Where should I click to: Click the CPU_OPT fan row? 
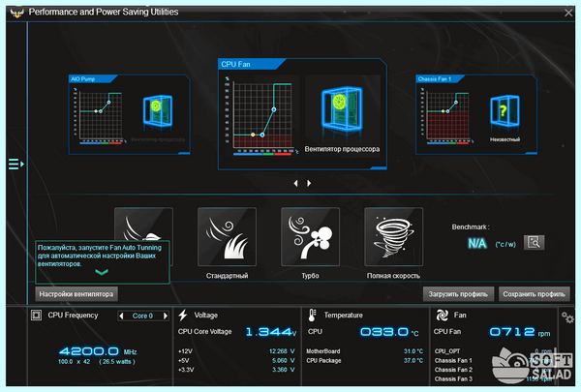click(x=493, y=351)
